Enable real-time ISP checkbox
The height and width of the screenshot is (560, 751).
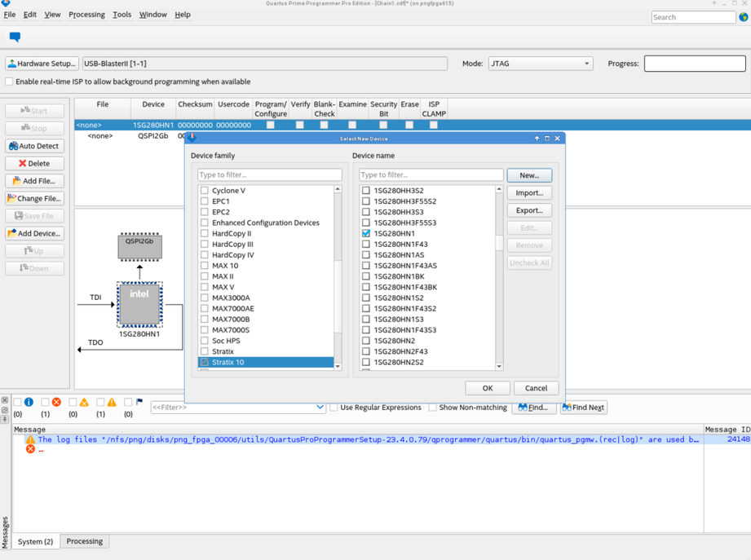click(10, 82)
